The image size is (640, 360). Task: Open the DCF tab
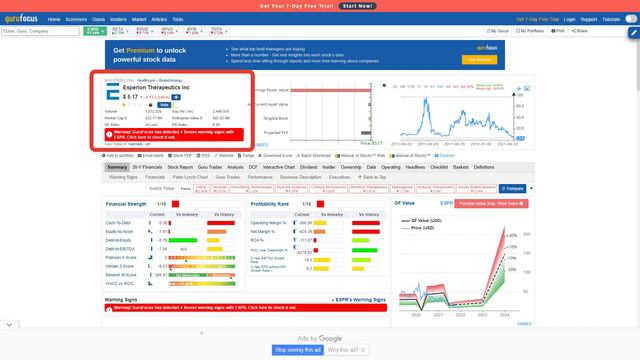(x=253, y=167)
